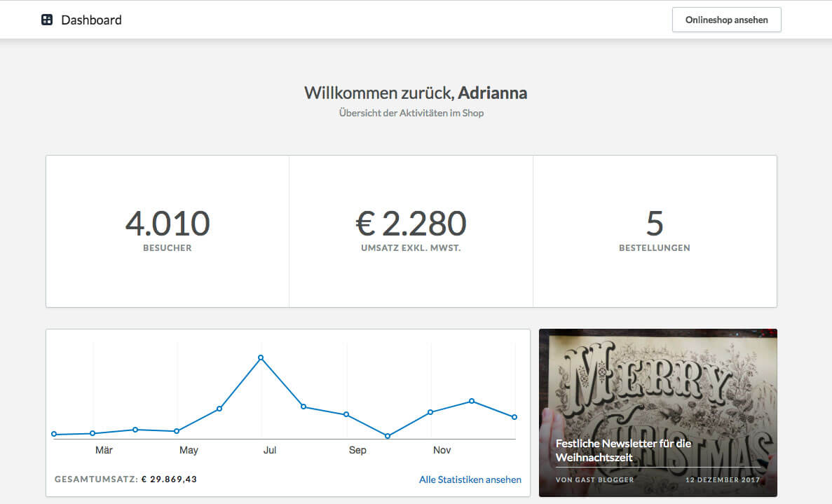
Task: Click the orders count 5
Action: tap(655, 223)
